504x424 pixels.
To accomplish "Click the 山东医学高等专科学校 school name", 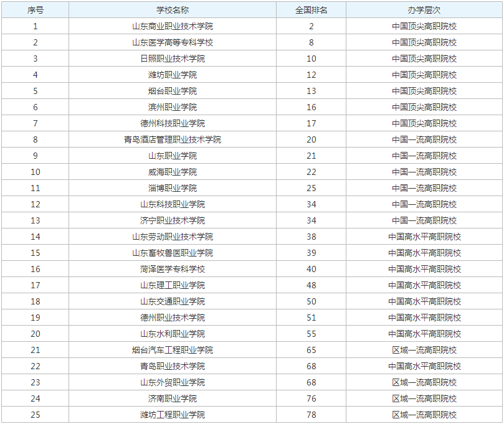I will click(x=173, y=42).
